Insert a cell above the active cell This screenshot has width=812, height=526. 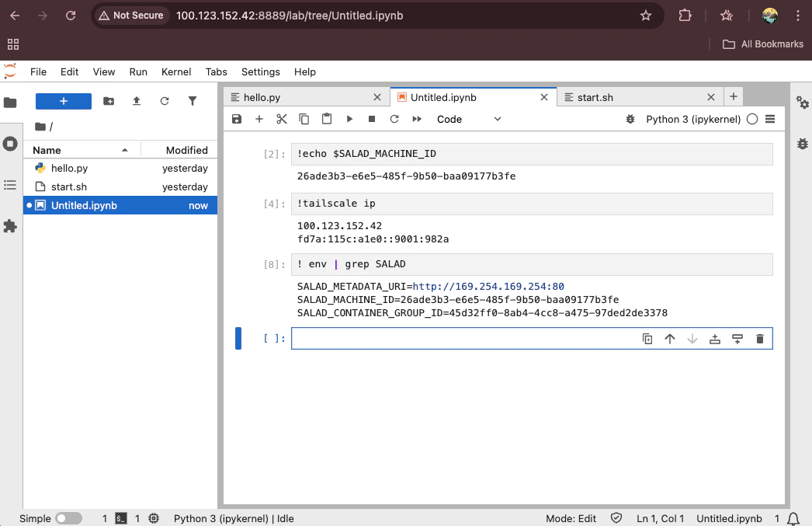click(x=715, y=339)
